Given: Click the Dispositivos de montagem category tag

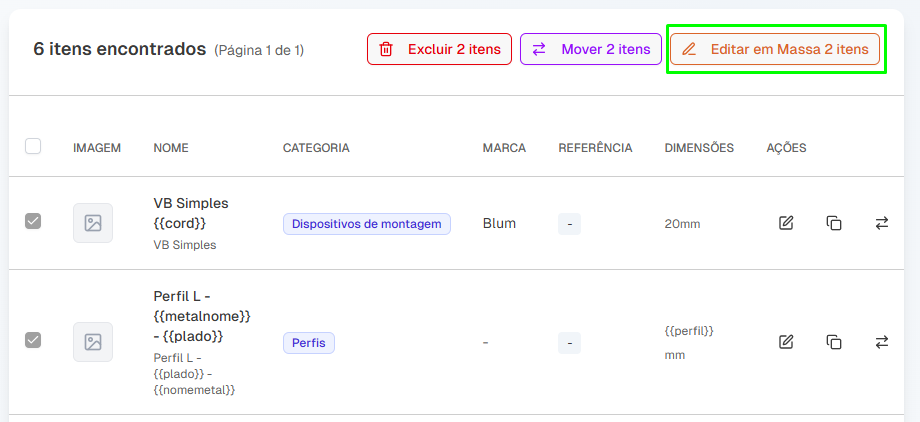Looking at the screenshot, I should pos(366,224).
